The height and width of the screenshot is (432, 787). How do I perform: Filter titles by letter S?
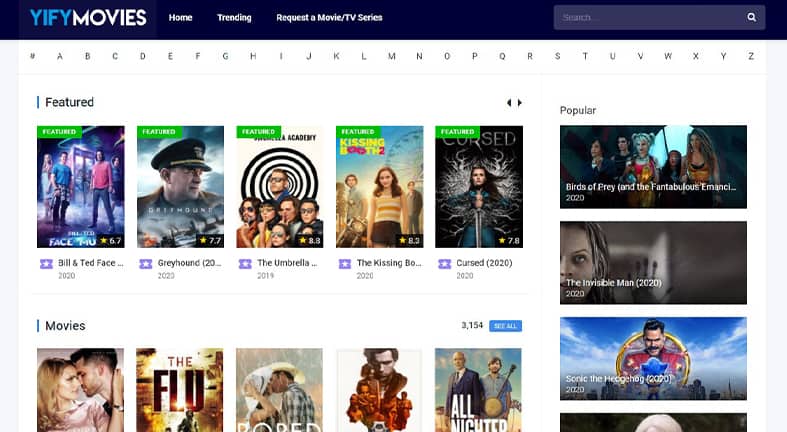557,56
